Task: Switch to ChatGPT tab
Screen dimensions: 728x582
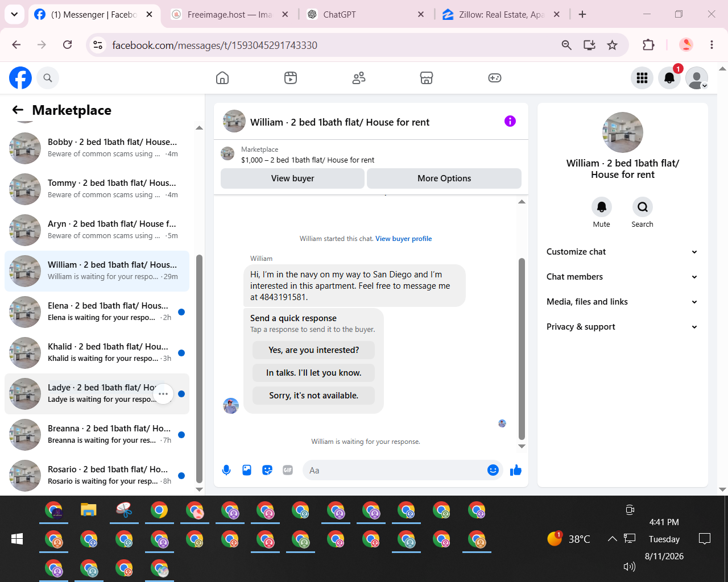Action: pyautogui.click(x=365, y=15)
